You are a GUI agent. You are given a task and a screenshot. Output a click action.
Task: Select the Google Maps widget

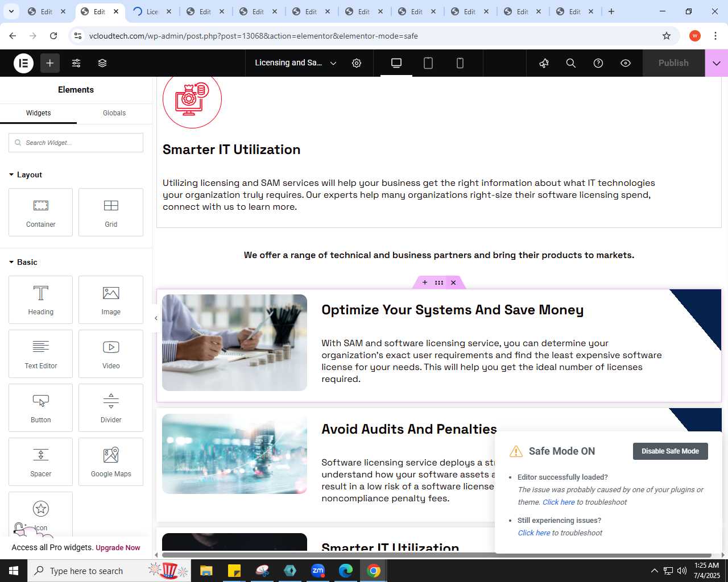click(111, 462)
